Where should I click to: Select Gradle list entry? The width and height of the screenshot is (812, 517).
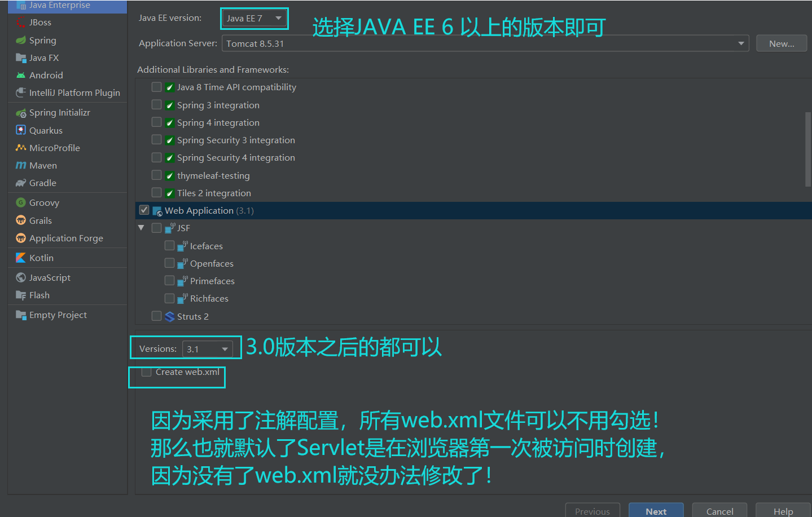[67, 183]
